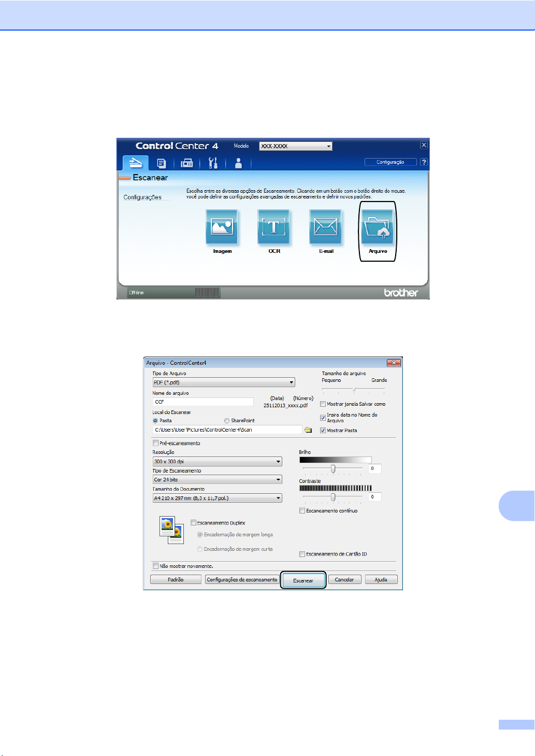Click the Imagem scan icon
Screen dimensions: 535x756
(x=222, y=227)
